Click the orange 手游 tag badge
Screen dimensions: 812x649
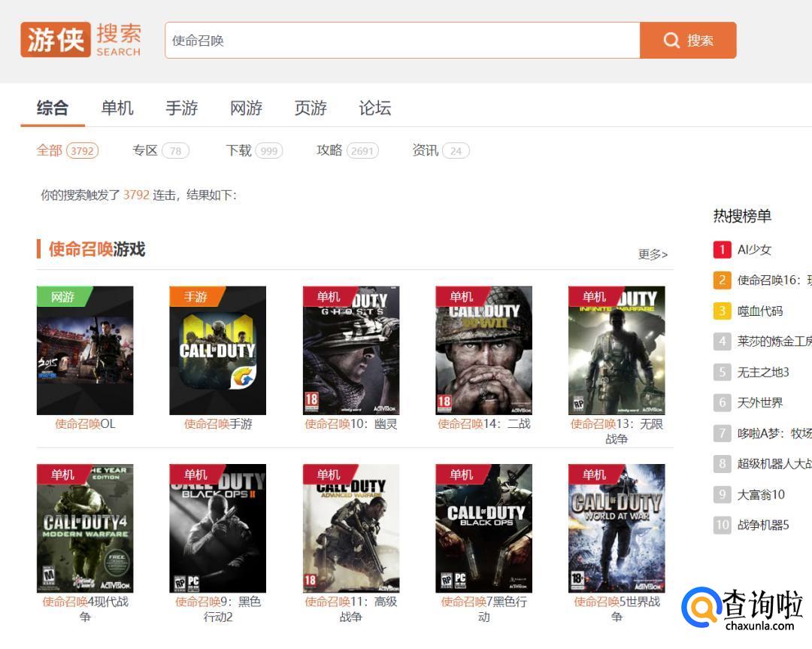coord(195,296)
